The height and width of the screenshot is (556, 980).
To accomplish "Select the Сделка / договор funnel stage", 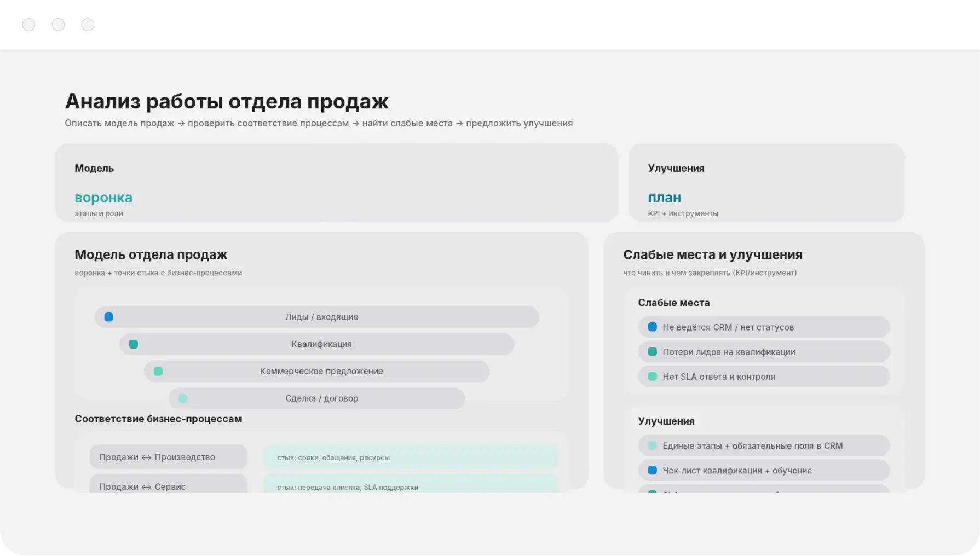I will click(321, 398).
